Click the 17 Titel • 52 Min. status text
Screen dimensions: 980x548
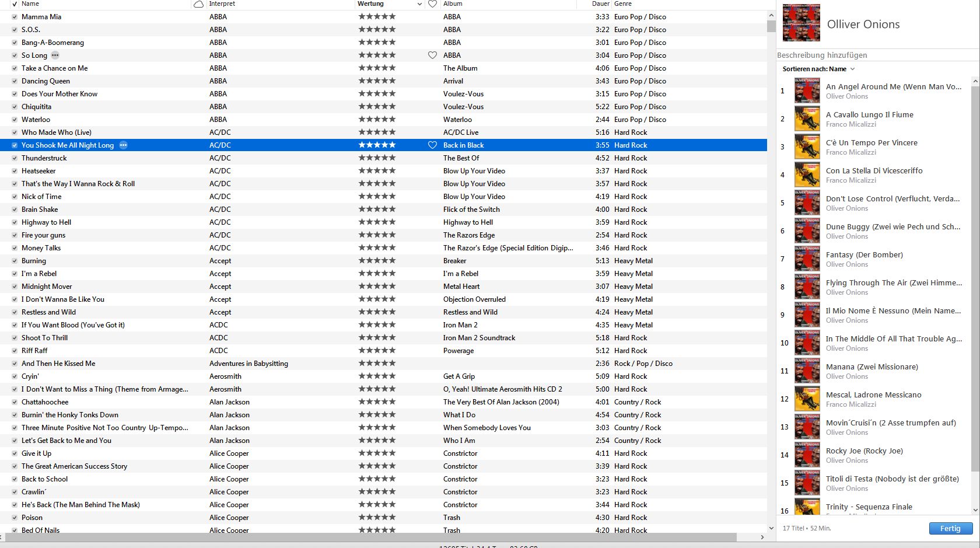click(807, 528)
